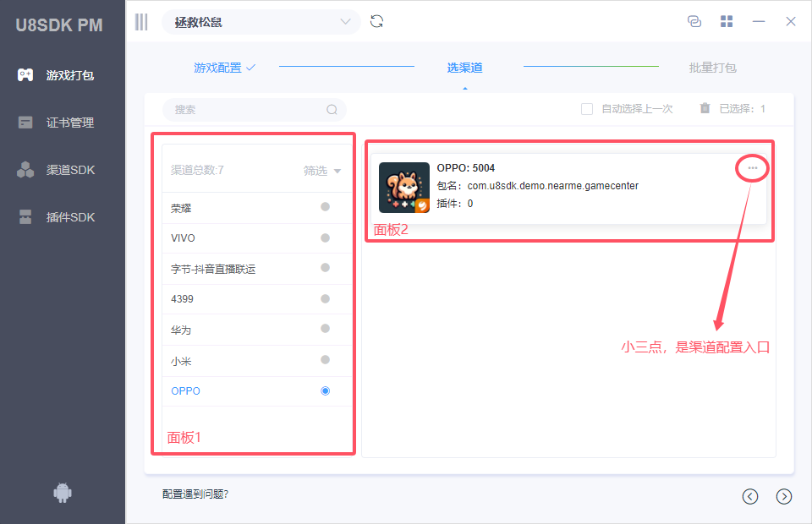
Task: Click the magnifier icon in the search box
Action: point(332,110)
